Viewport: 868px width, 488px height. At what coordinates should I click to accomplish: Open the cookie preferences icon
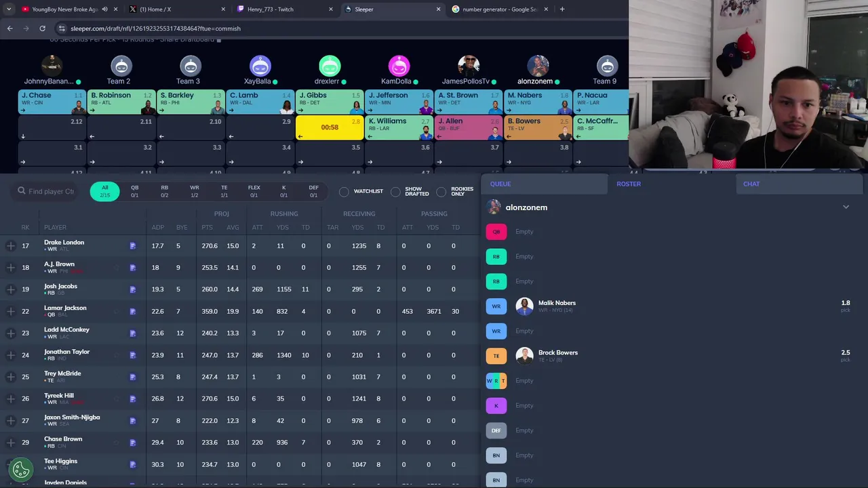21,468
